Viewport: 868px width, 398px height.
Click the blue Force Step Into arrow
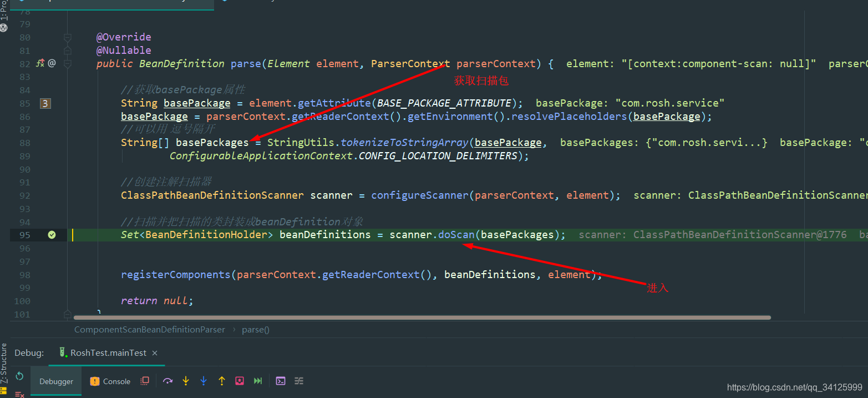(204, 381)
